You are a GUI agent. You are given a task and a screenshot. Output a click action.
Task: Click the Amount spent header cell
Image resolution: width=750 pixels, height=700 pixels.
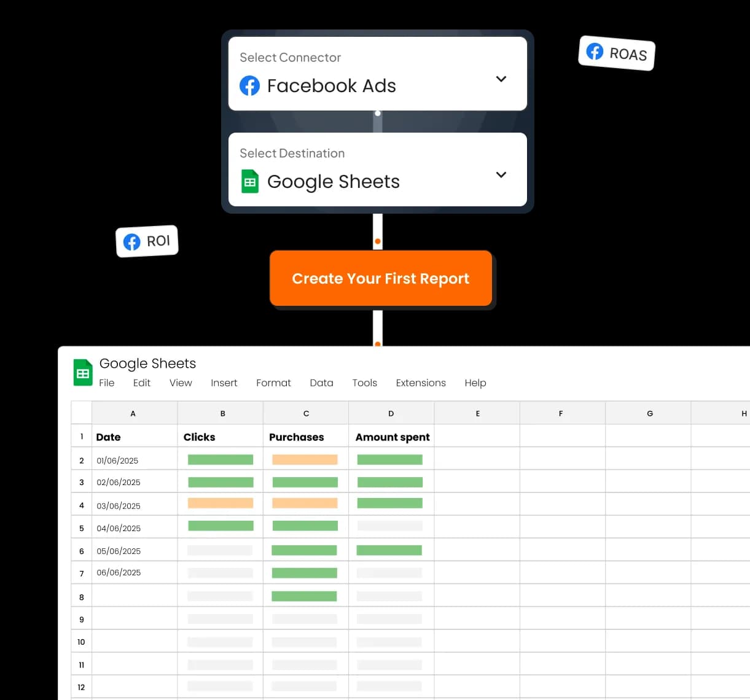pyautogui.click(x=392, y=437)
